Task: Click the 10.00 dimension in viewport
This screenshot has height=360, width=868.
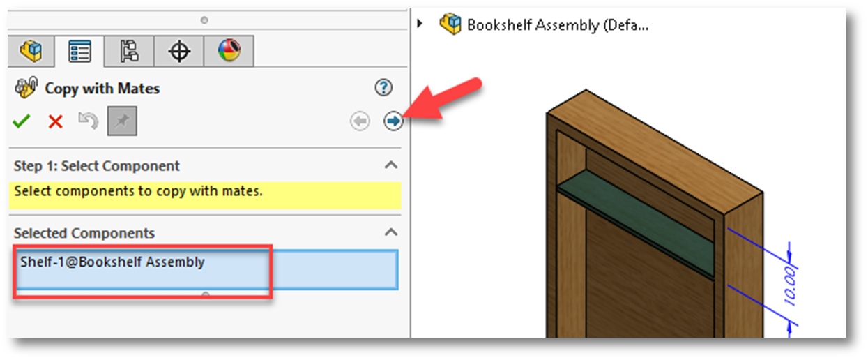Action: coord(791,283)
